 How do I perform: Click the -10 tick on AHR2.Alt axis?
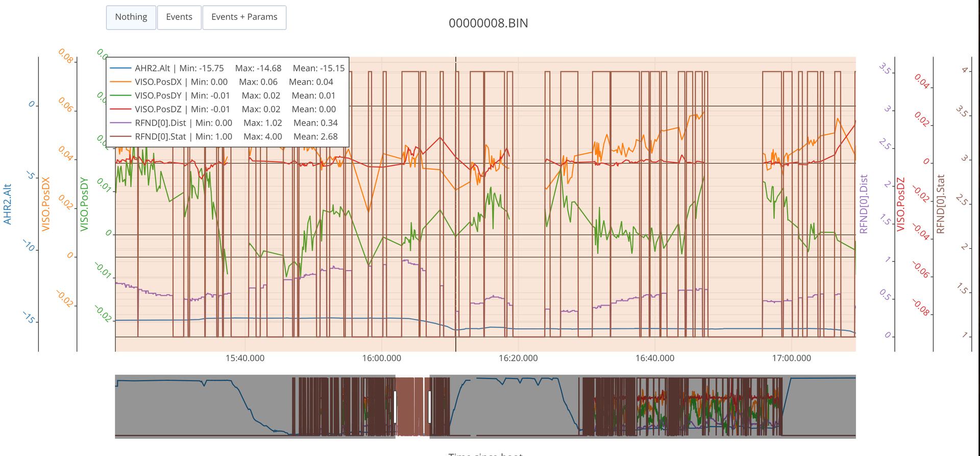[x=30, y=246]
